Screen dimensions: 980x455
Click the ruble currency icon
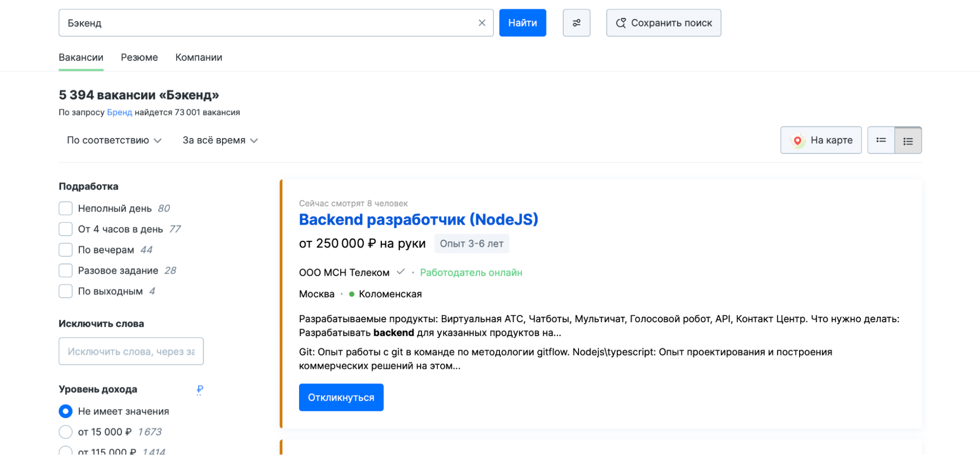(x=200, y=389)
